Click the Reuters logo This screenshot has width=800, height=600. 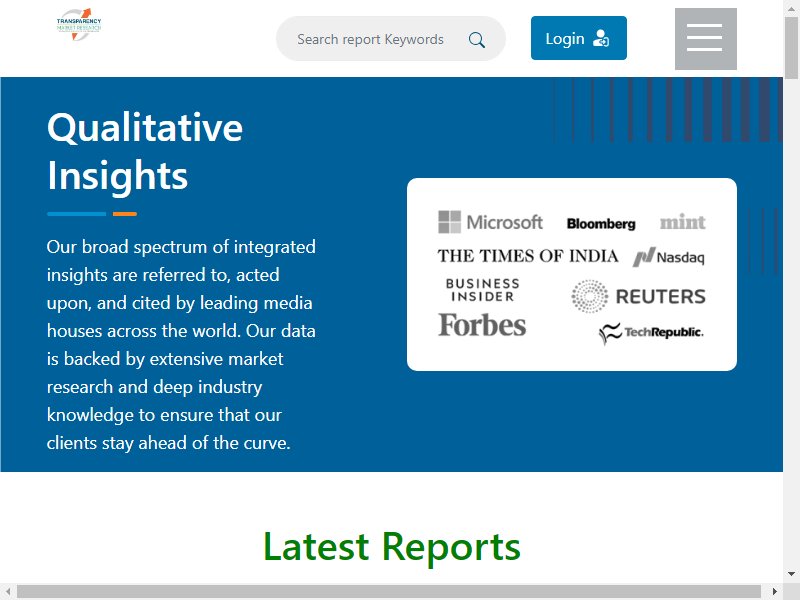(x=638, y=296)
